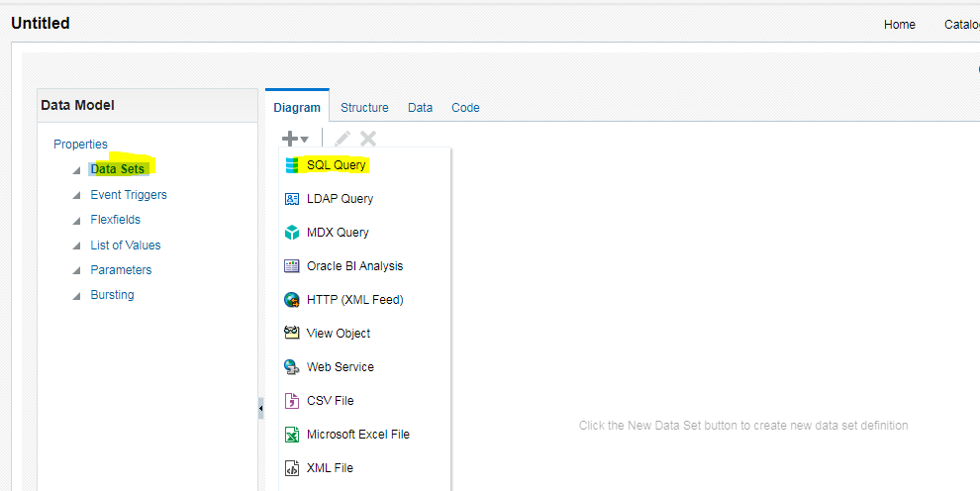
Task: Click the pencil edit data set icon
Action: pyautogui.click(x=343, y=140)
